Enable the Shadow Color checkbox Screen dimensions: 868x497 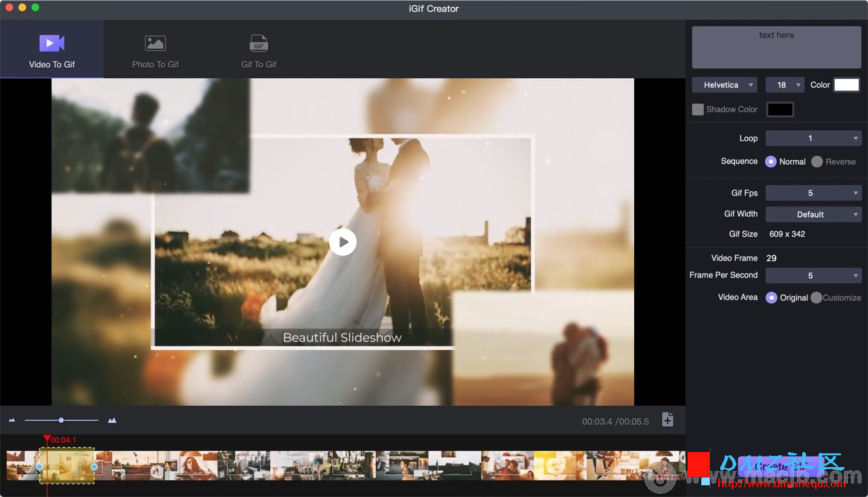[x=698, y=109]
